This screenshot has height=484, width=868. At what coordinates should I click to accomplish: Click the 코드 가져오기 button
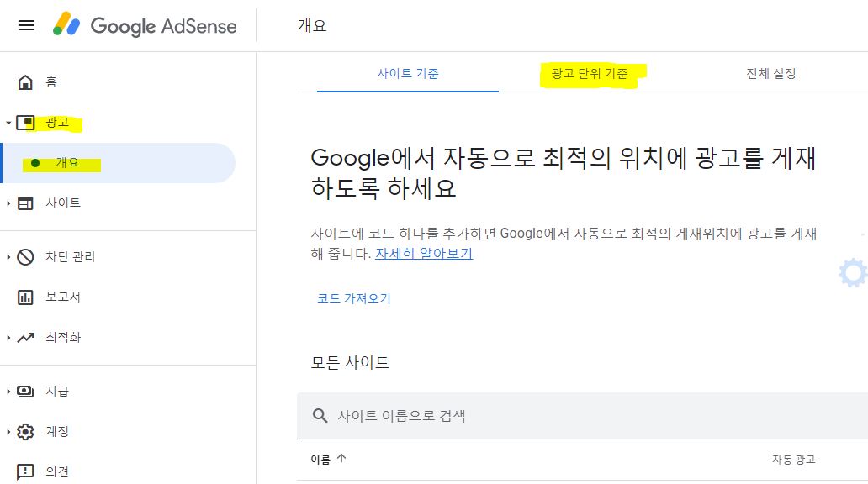coord(354,298)
